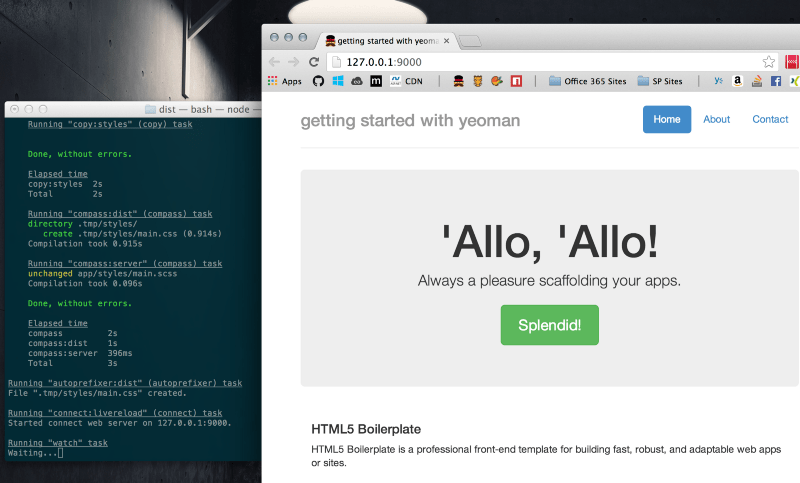
Task: Open the Facebook bookmark icon
Action: pyautogui.click(x=775, y=81)
